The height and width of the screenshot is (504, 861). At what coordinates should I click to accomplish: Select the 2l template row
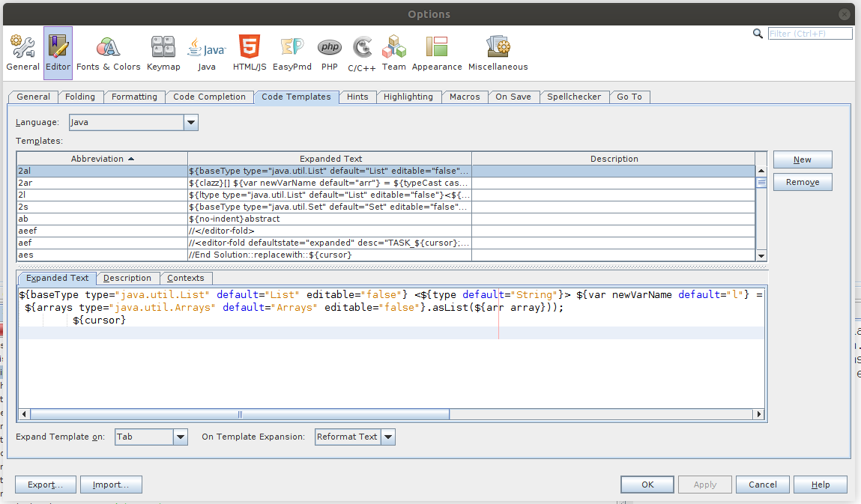click(x=386, y=195)
